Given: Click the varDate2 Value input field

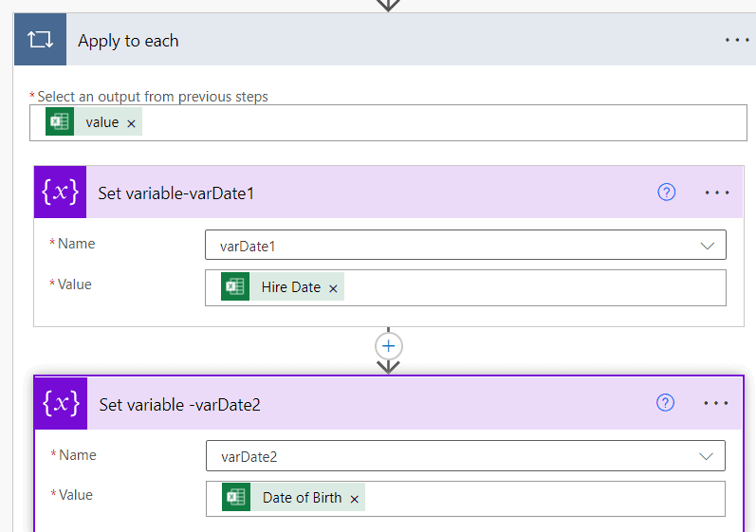Looking at the screenshot, I should (x=466, y=499).
